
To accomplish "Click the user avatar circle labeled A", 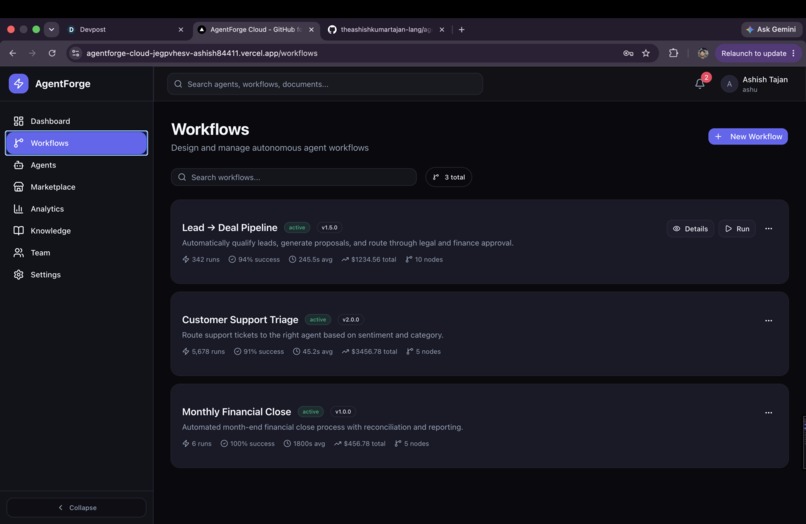I will pyautogui.click(x=729, y=84).
